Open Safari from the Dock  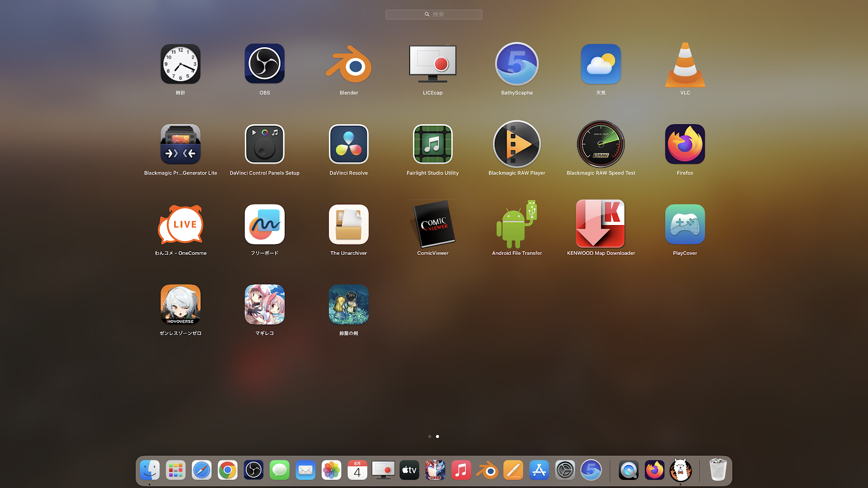pyautogui.click(x=202, y=470)
